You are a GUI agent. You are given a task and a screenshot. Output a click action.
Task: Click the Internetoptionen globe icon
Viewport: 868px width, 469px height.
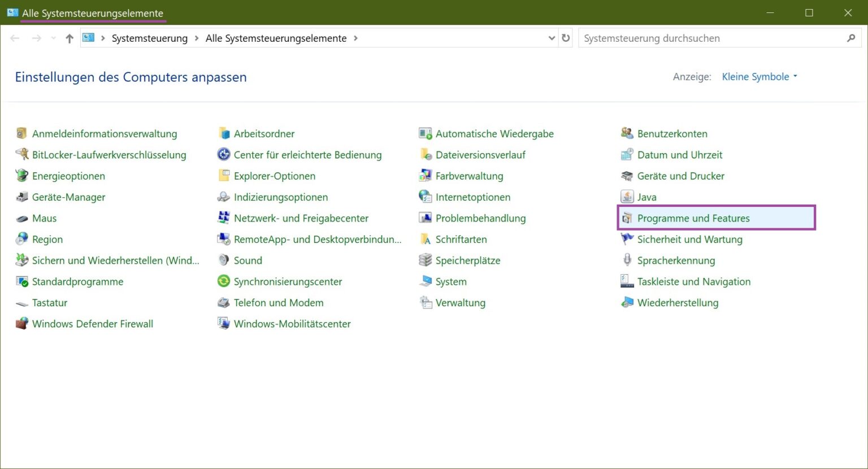pos(425,197)
